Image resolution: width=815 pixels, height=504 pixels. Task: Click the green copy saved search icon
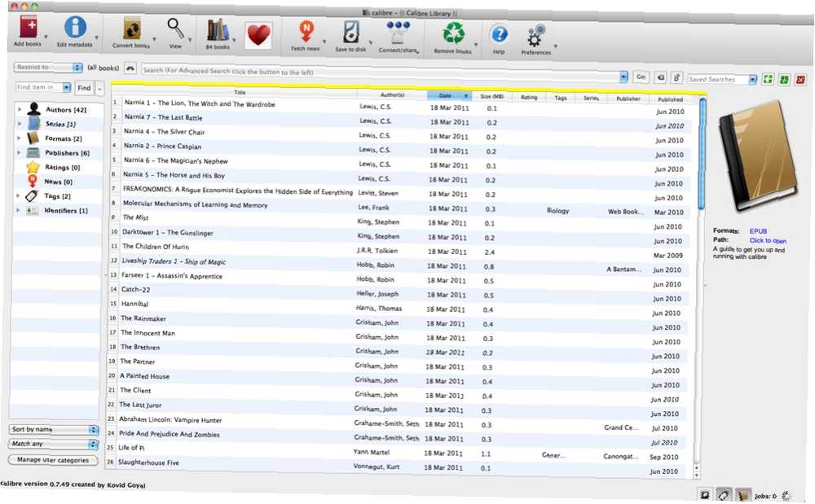pos(768,80)
